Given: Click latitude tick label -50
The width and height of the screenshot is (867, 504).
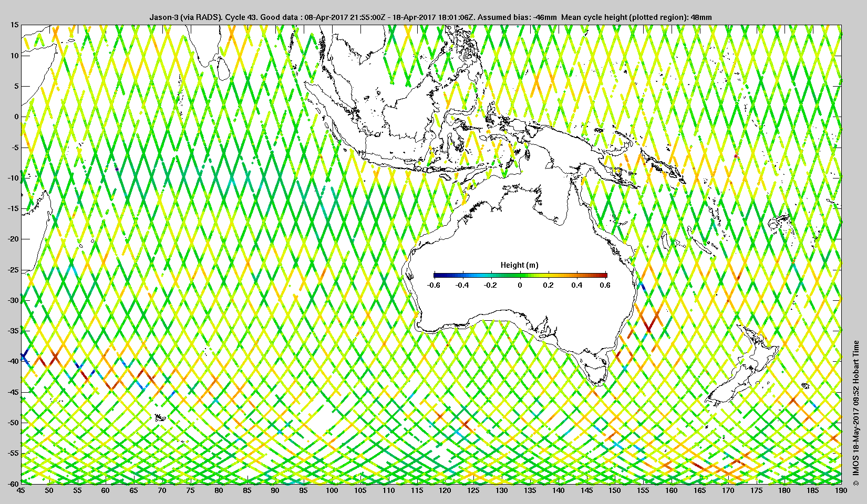Looking at the screenshot, I should click(x=13, y=423).
